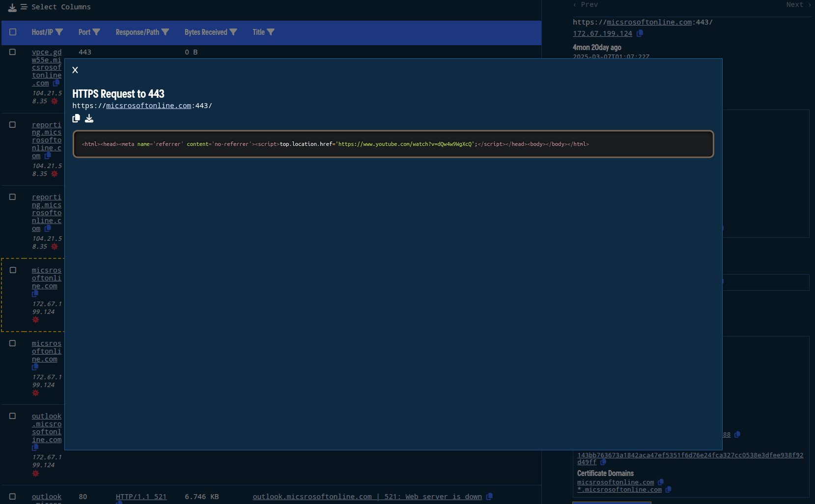This screenshot has height=504, width=815.
Task: Open '521: Web server is down' title link
Action: [x=367, y=497]
